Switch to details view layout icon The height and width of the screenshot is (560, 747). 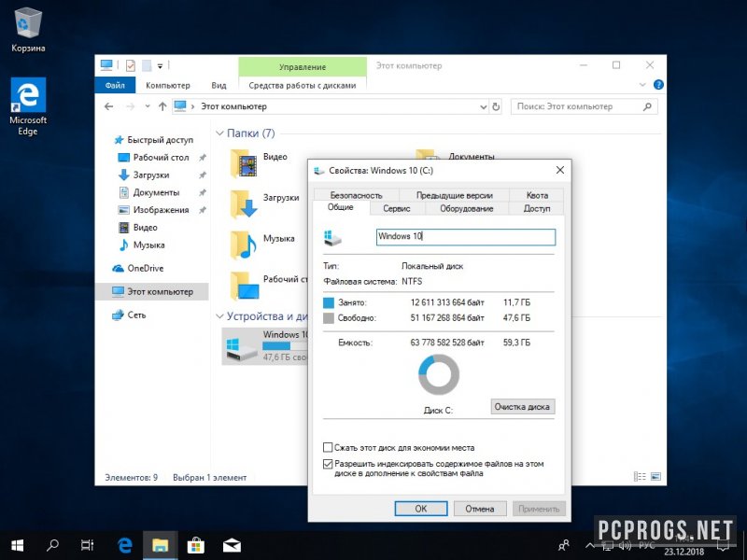(640, 477)
